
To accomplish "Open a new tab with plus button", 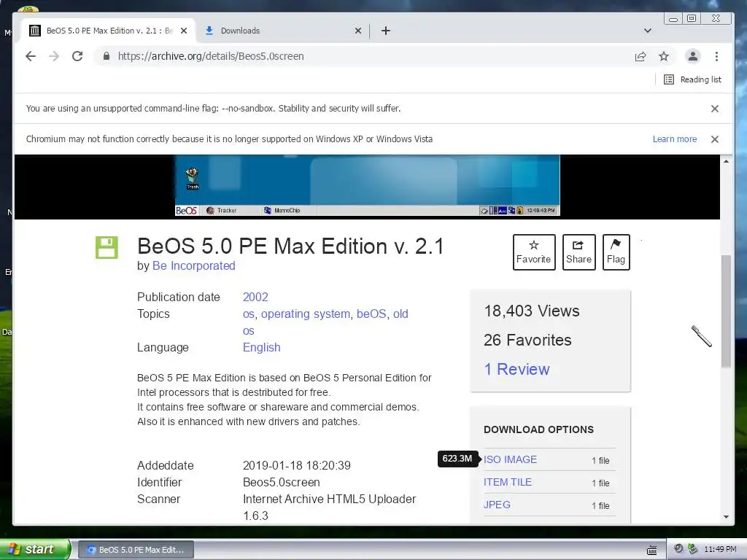I will pyautogui.click(x=386, y=31).
